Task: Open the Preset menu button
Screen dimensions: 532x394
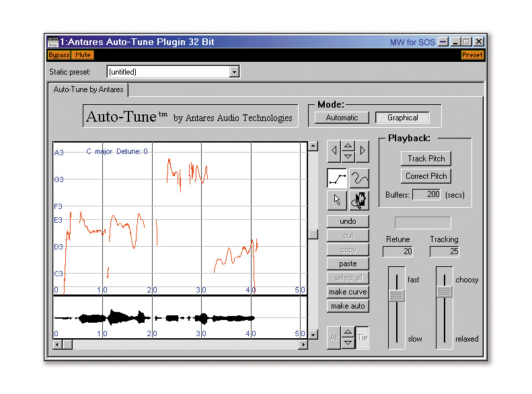Action: pyautogui.click(x=472, y=55)
